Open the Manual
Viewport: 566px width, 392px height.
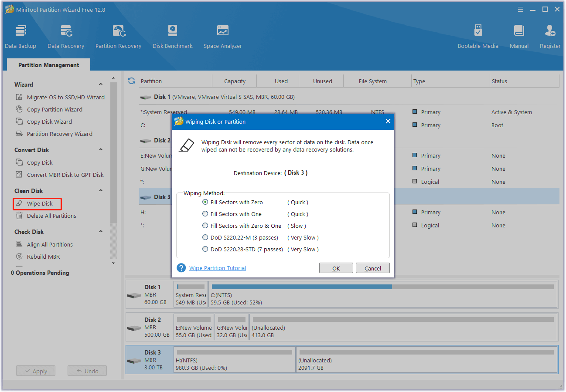coord(519,36)
